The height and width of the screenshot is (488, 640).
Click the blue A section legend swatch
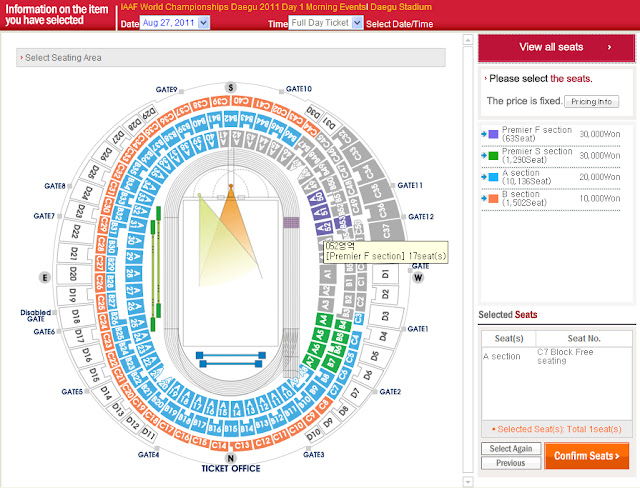(493, 177)
